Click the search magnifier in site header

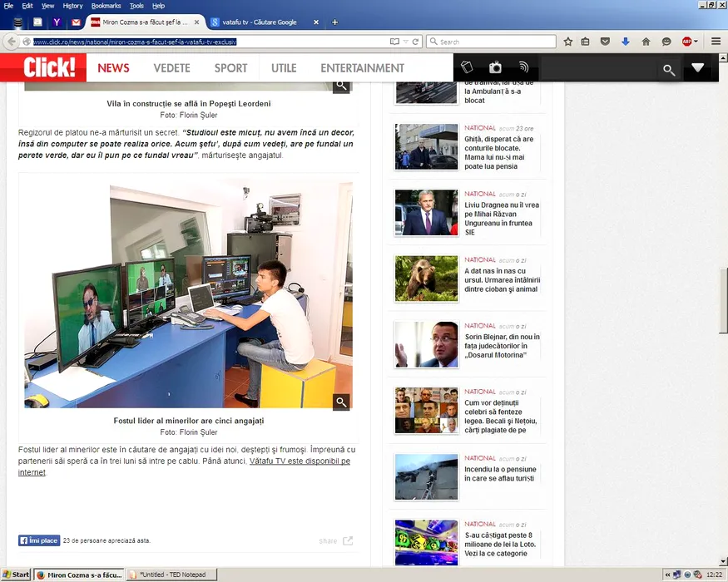669,70
